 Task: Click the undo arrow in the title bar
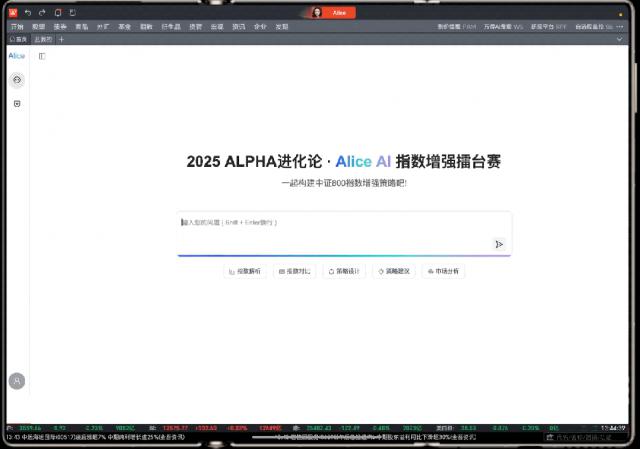click(x=27, y=12)
